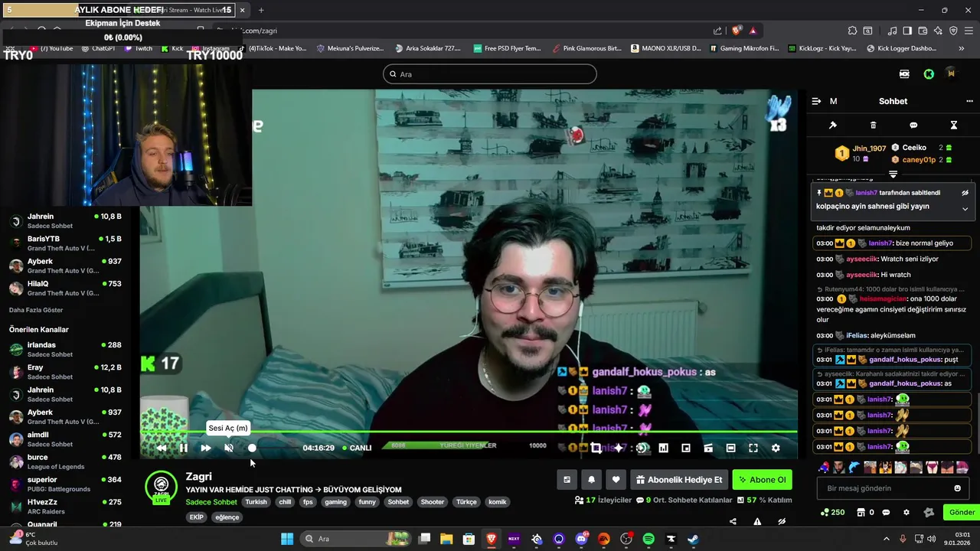Open the BarisYTB channel in sidebar
Screen dimensions: 980x551
(x=67, y=243)
